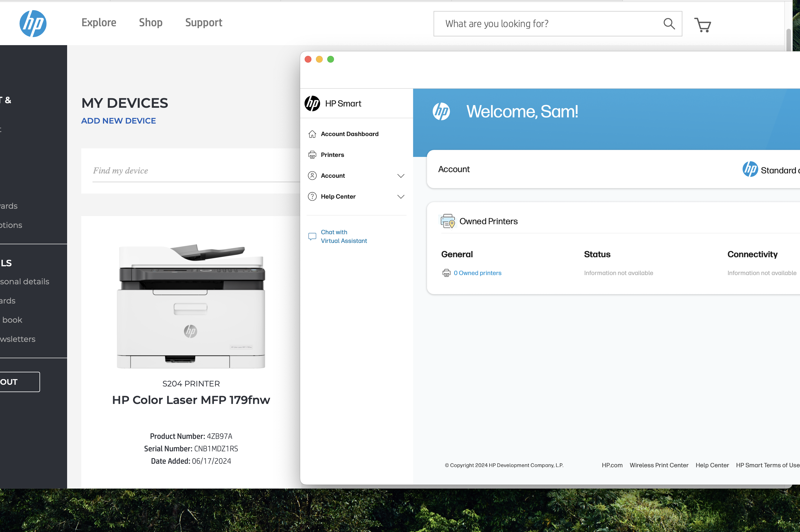This screenshot has width=800, height=532.
Task: Click the question mark icon beside Help Center
Action: (312, 196)
